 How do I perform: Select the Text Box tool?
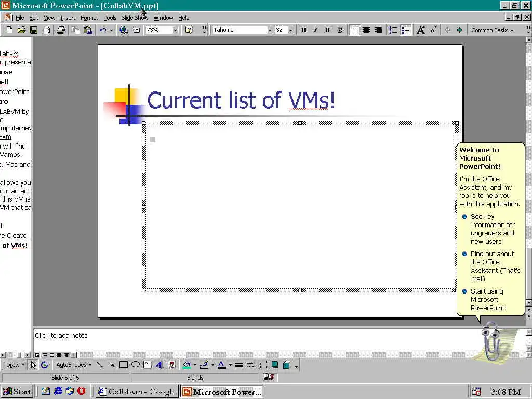(x=147, y=365)
